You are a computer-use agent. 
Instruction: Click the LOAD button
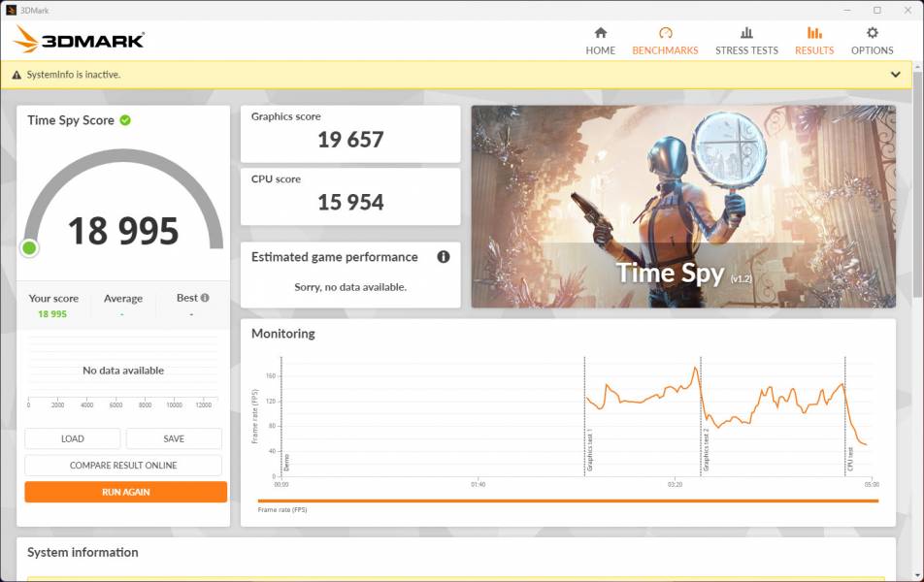(x=73, y=438)
